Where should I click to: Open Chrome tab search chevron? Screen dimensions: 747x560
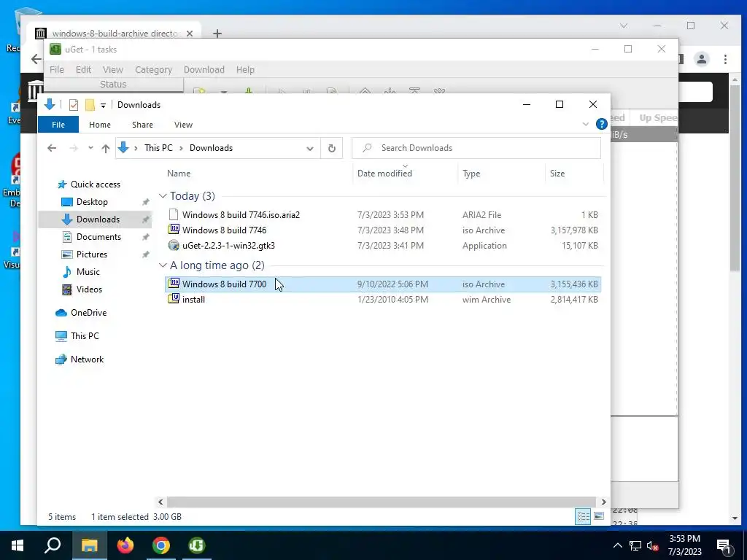click(x=624, y=26)
